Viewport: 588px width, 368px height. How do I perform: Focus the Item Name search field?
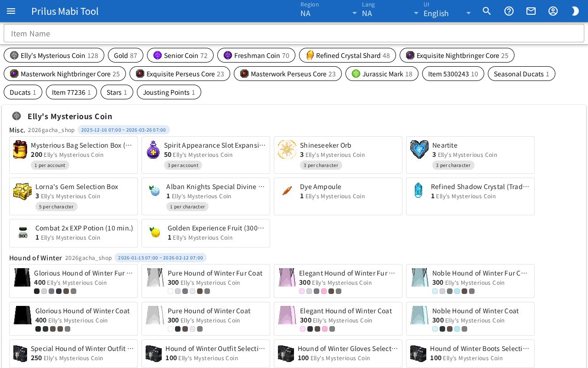pyautogui.click(x=294, y=34)
